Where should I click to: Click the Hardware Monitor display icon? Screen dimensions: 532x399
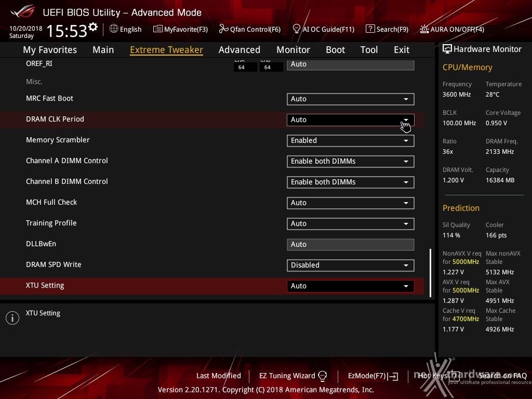click(447, 49)
